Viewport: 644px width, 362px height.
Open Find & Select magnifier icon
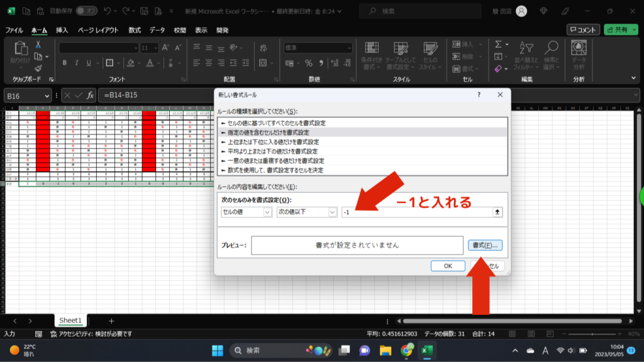coord(552,55)
